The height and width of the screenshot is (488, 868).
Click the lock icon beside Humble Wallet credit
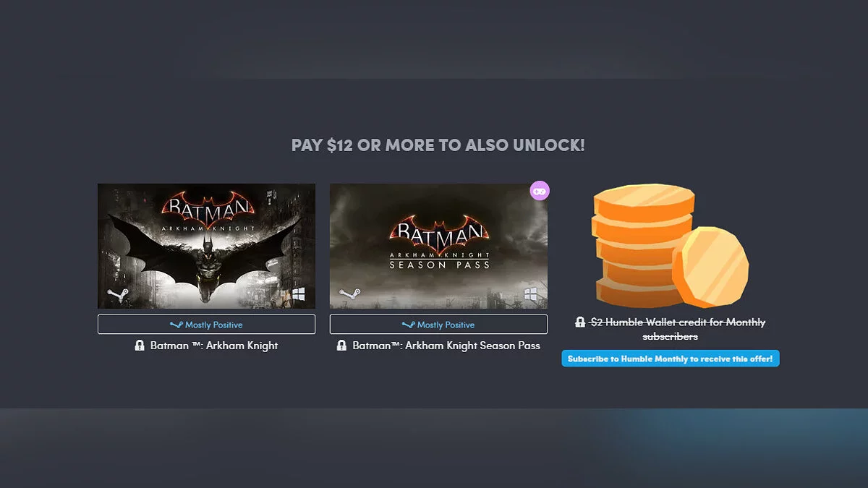pos(580,322)
